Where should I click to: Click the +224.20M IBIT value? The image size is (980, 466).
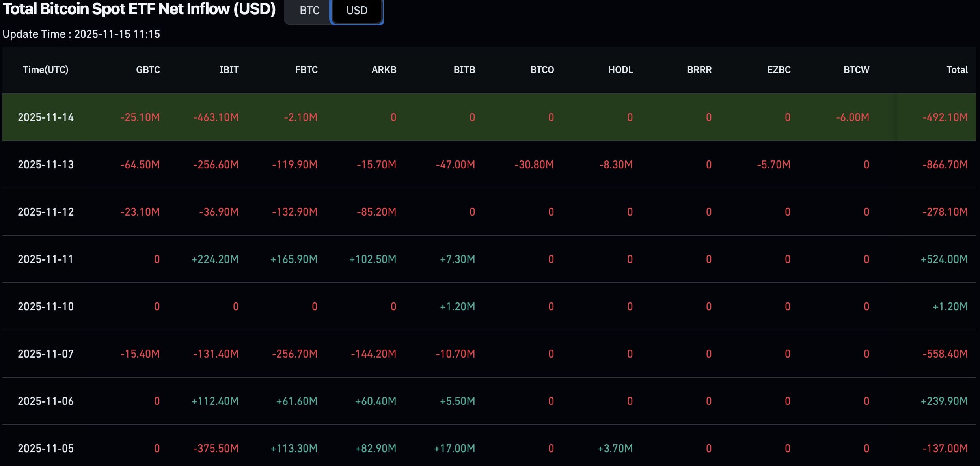215,259
